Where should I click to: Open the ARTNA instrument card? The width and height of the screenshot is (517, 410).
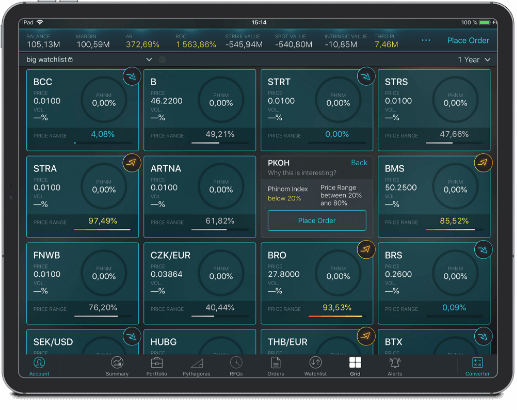[x=199, y=197]
